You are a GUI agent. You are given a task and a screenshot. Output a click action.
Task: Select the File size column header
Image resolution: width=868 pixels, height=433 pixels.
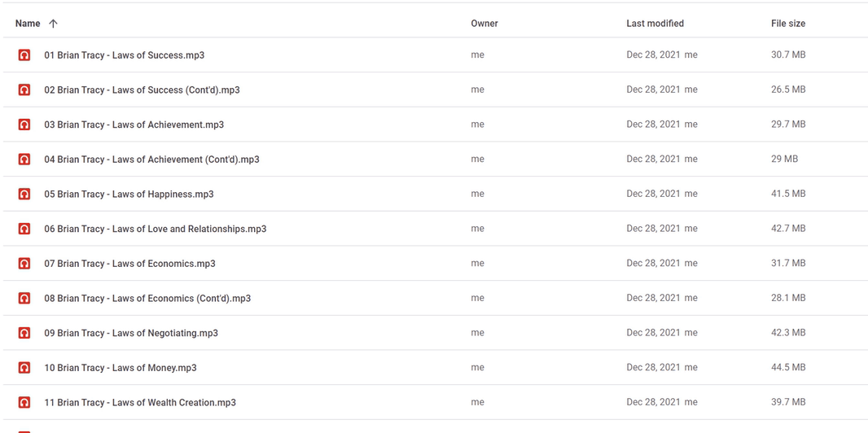point(788,24)
